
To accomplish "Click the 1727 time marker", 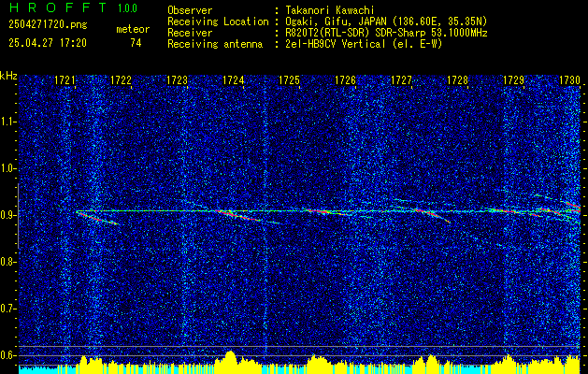I will click(x=401, y=80).
